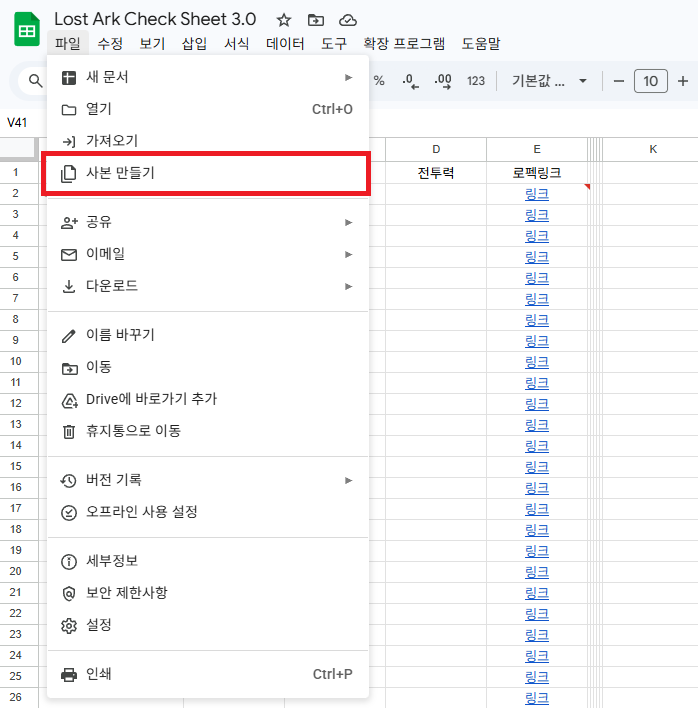
Task: Select Drive에 바로가기 추가
Action: pos(208,399)
